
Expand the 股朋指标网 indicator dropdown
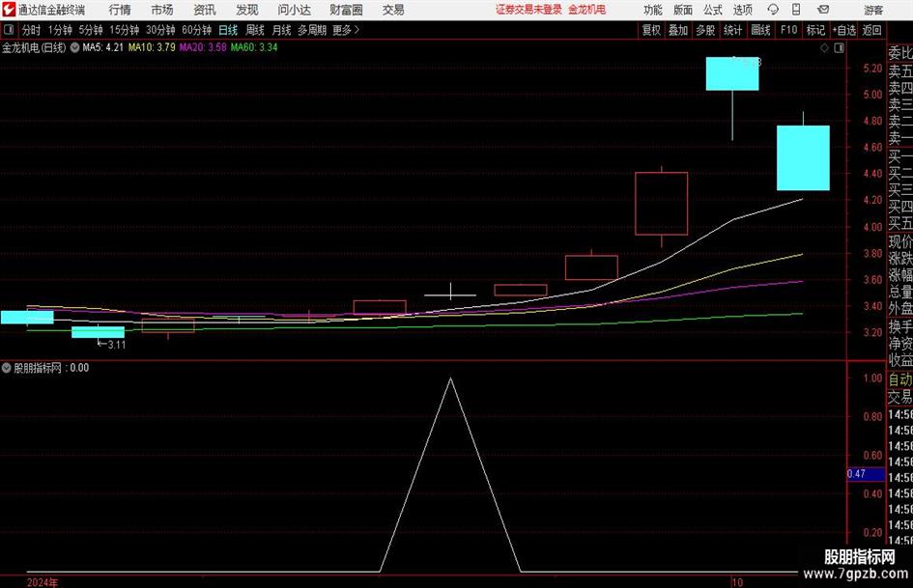(7, 368)
